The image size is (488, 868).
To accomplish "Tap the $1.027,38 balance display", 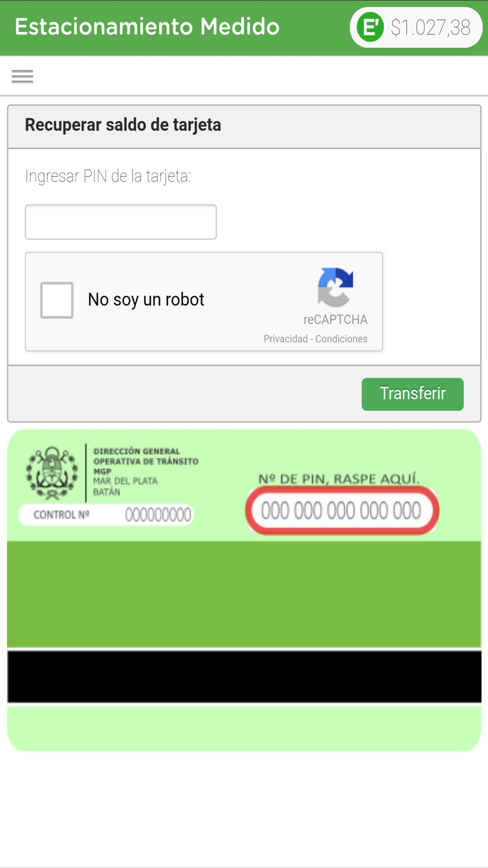I will [x=430, y=28].
